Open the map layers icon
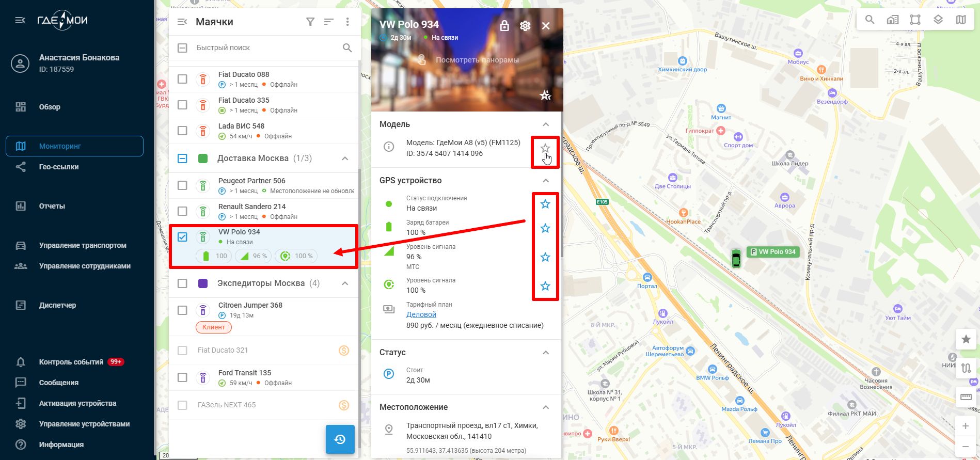Viewport: 980px width, 460px height. (x=938, y=20)
